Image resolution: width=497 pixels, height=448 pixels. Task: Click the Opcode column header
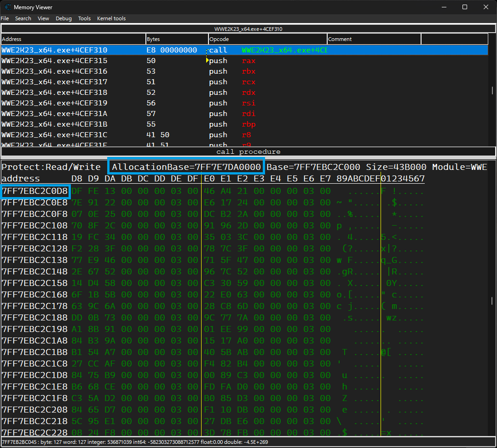[267, 39]
